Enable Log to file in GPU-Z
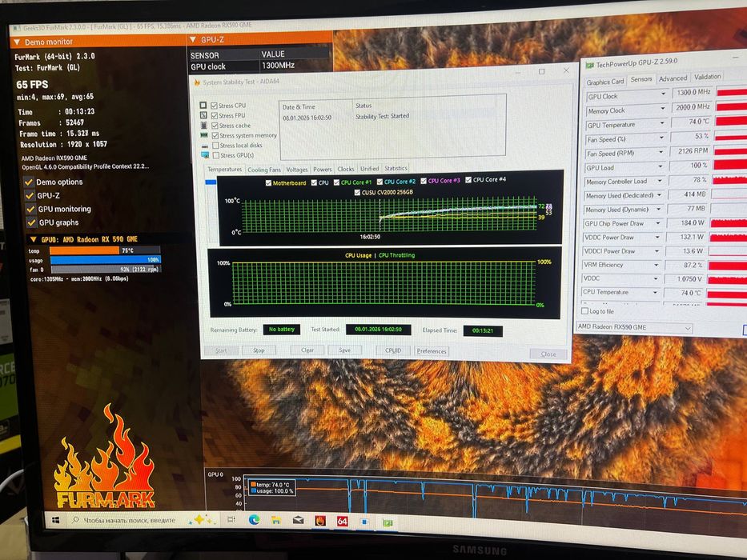Viewport: 747px width, 560px height. (585, 311)
